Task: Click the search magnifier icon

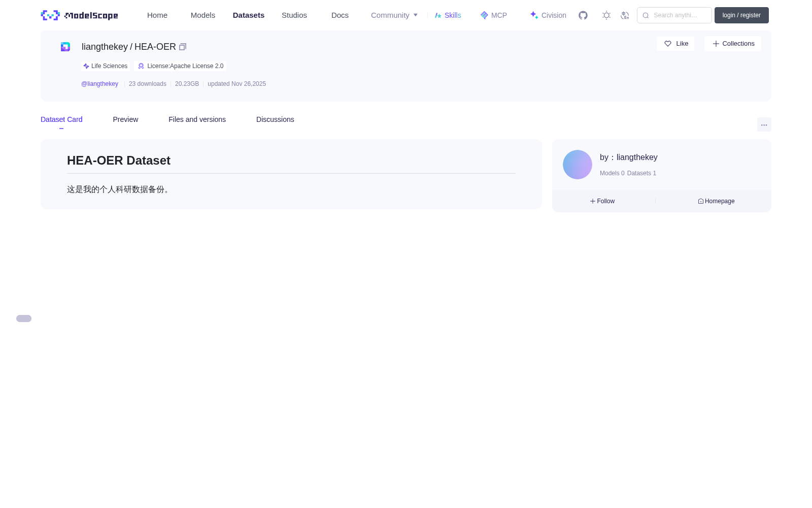Action: 646,15
